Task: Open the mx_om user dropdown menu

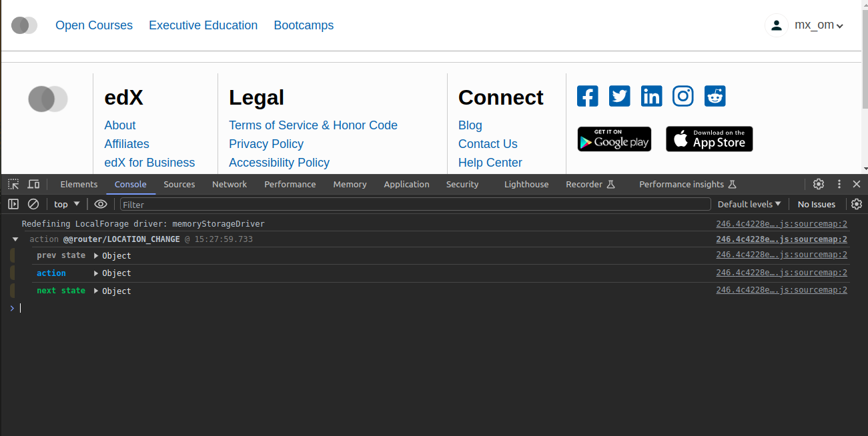Action: pos(819,25)
